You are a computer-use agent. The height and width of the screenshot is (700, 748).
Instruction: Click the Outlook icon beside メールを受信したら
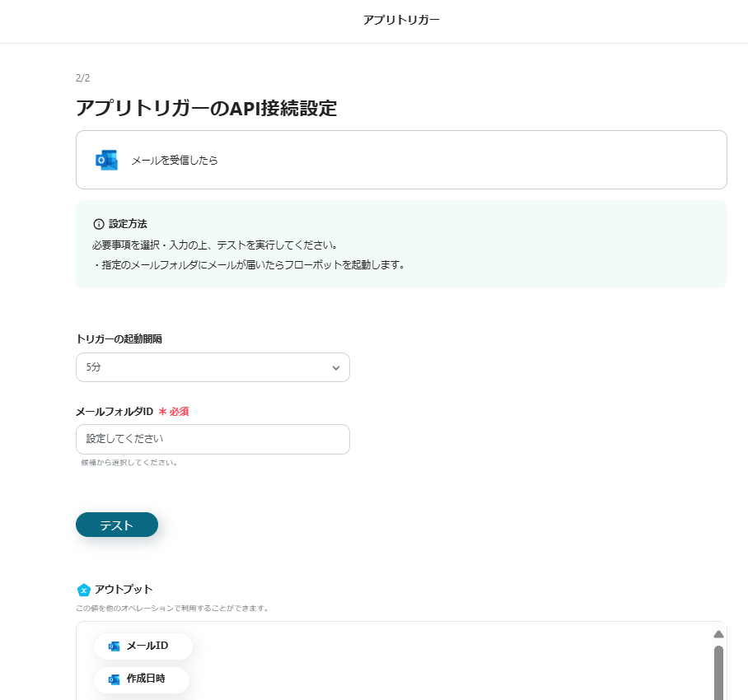pyautogui.click(x=106, y=161)
